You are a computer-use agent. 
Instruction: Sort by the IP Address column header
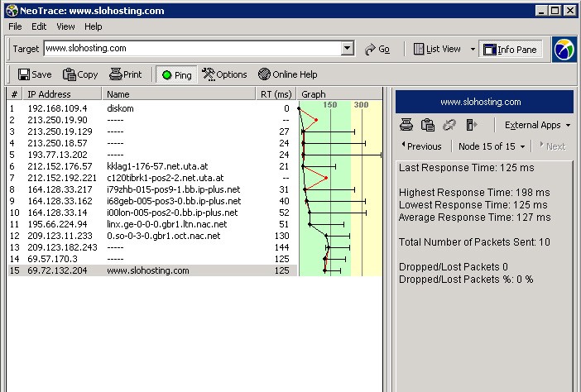[62, 94]
